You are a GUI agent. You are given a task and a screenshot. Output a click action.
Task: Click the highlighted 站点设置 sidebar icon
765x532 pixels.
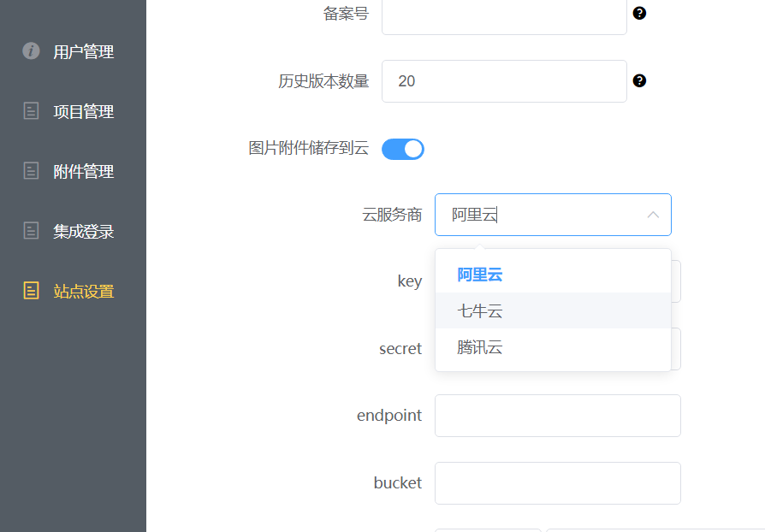point(32,291)
